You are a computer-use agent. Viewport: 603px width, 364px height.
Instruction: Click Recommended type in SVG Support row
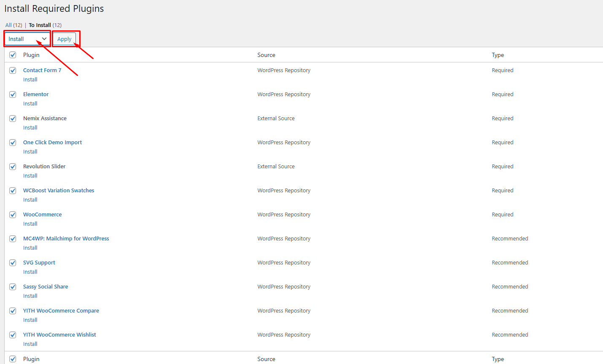pos(510,263)
